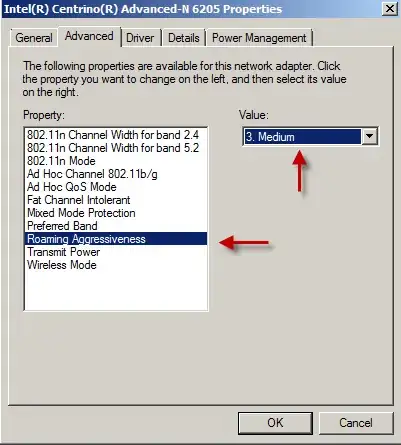401x445 pixels.
Task: Open the Driver tab
Action: [141, 38]
